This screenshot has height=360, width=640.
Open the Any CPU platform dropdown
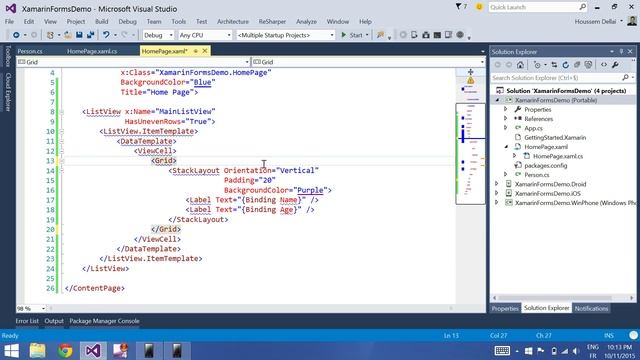[x=205, y=35]
